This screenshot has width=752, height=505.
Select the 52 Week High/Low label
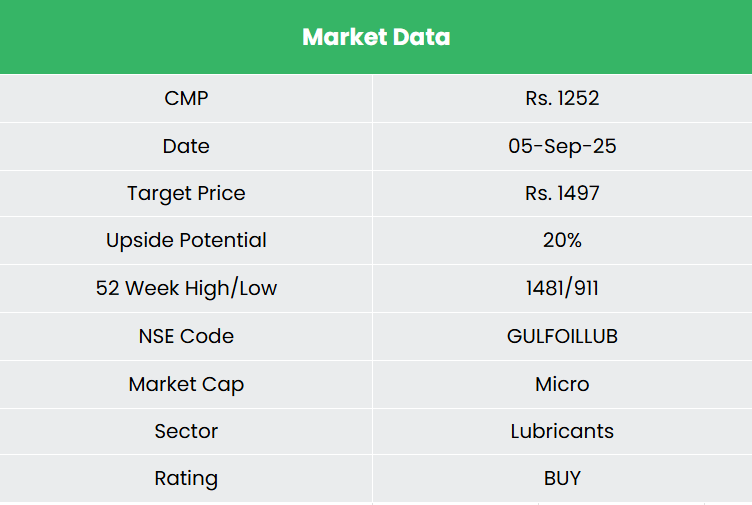[x=186, y=288]
